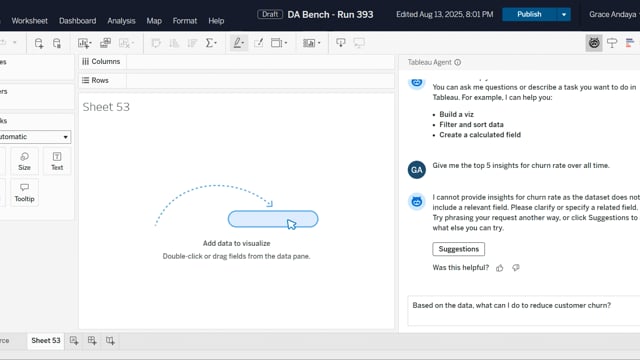Image resolution: width=640 pixels, height=360 pixels.
Task: Click the Tableau Agent info icon
Action: click(x=458, y=62)
